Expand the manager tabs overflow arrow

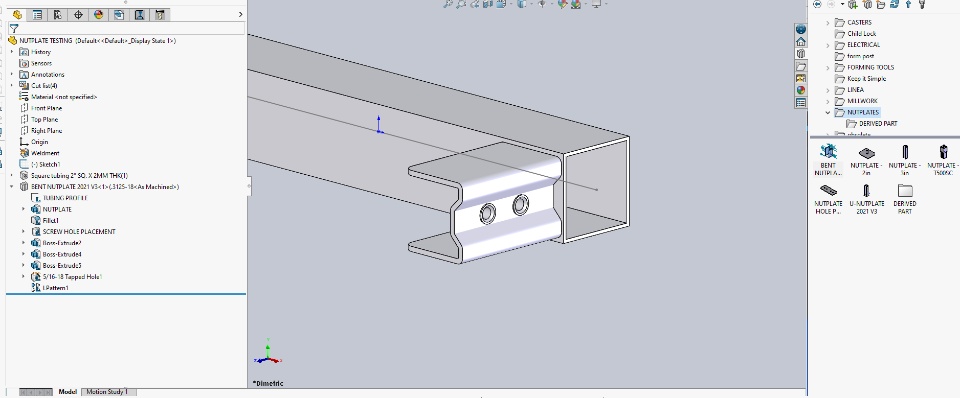point(241,15)
